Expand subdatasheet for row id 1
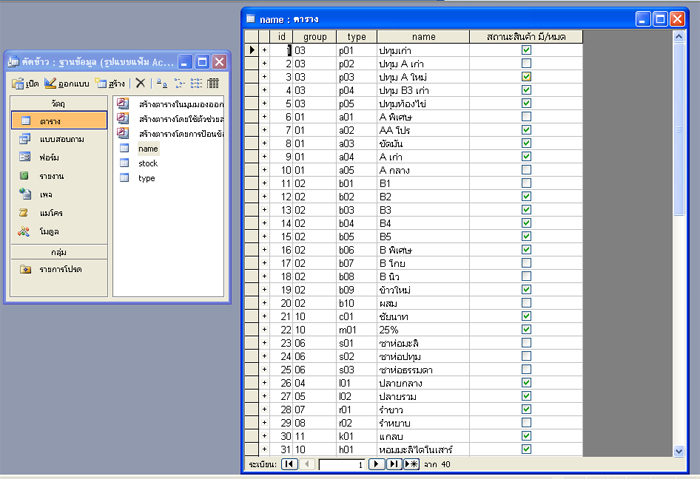700x479 pixels. (x=264, y=50)
